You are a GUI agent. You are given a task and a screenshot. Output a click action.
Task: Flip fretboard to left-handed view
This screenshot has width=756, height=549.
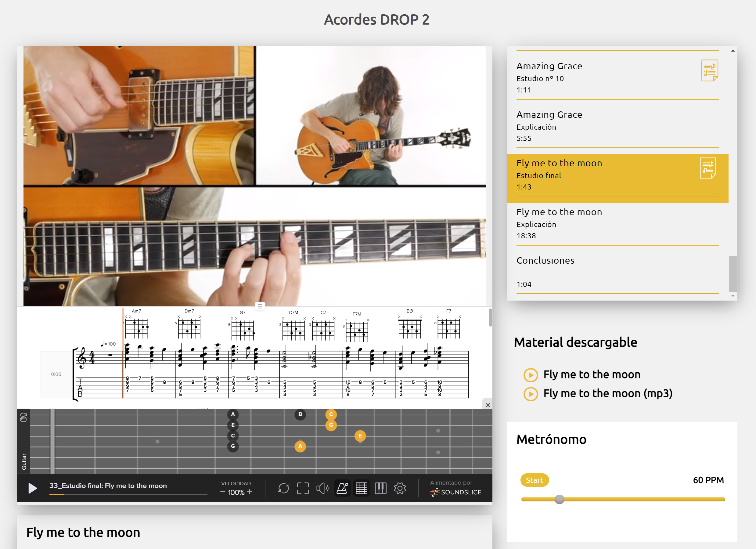[x=23, y=417]
